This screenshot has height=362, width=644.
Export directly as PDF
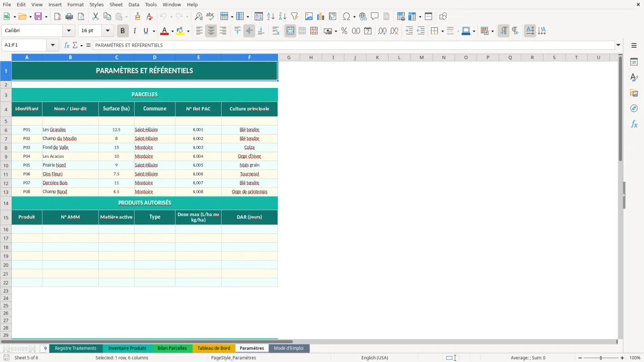click(x=58, y=17)
